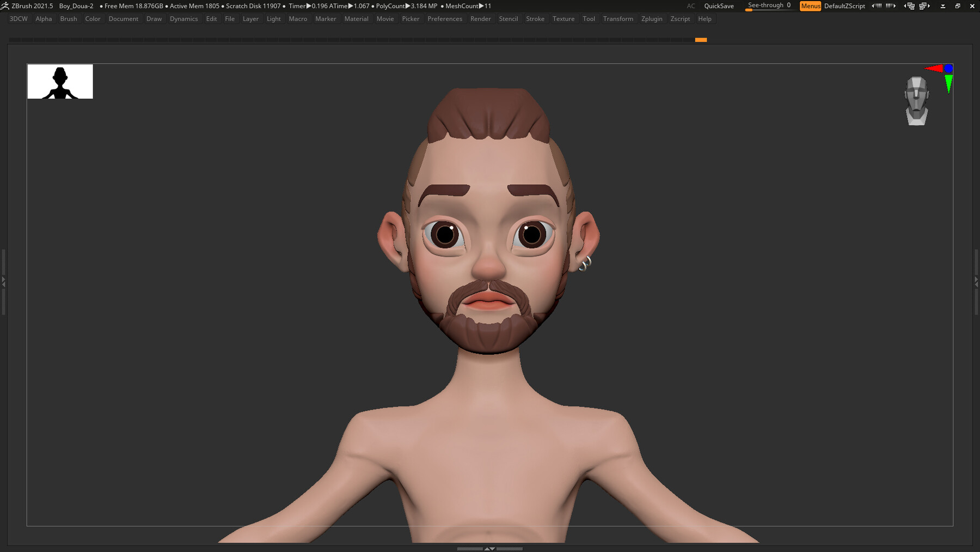
Task: Open the Edit menu
Action: click(x=212, y=19)
